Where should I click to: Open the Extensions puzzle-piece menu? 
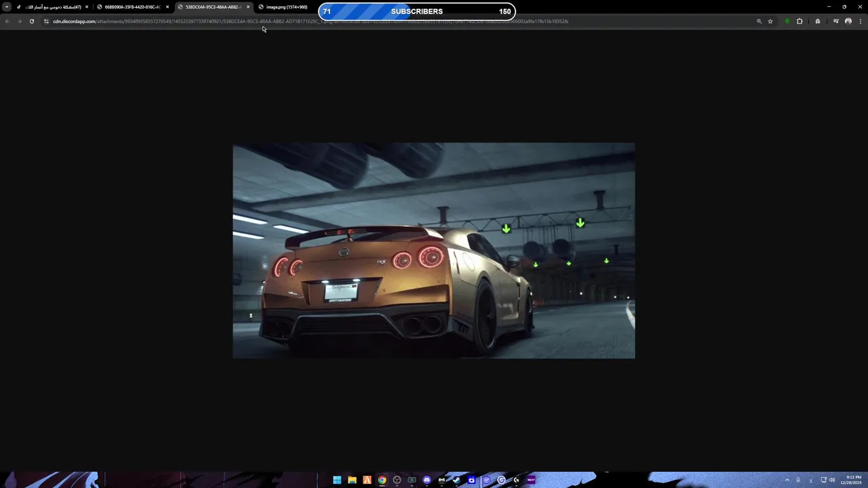[x=800, y=21]
